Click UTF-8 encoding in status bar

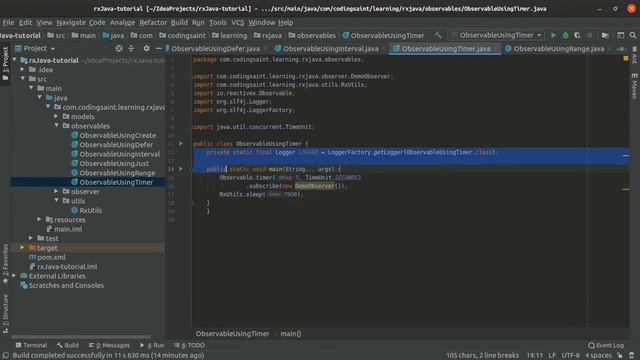pyautogui.click(x=571, y=355)
